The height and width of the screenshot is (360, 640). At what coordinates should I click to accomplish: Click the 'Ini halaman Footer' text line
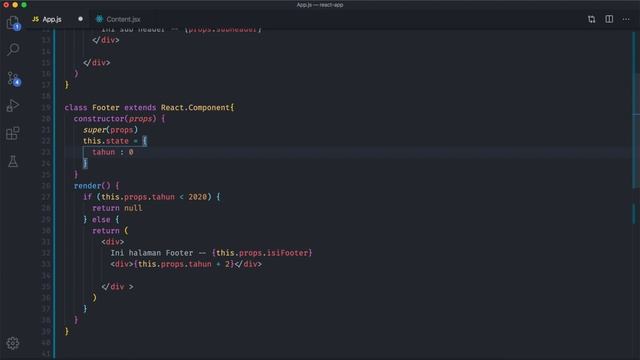[x=211, y=253]
